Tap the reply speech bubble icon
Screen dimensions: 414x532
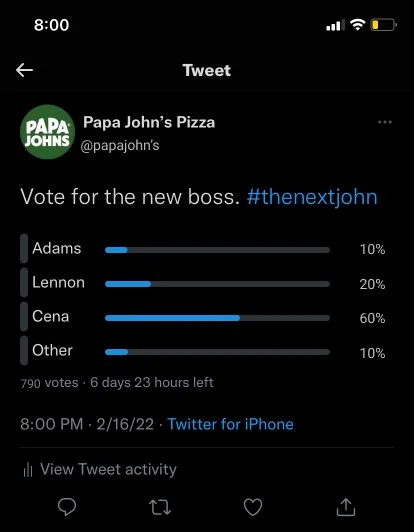coord(67,507)
